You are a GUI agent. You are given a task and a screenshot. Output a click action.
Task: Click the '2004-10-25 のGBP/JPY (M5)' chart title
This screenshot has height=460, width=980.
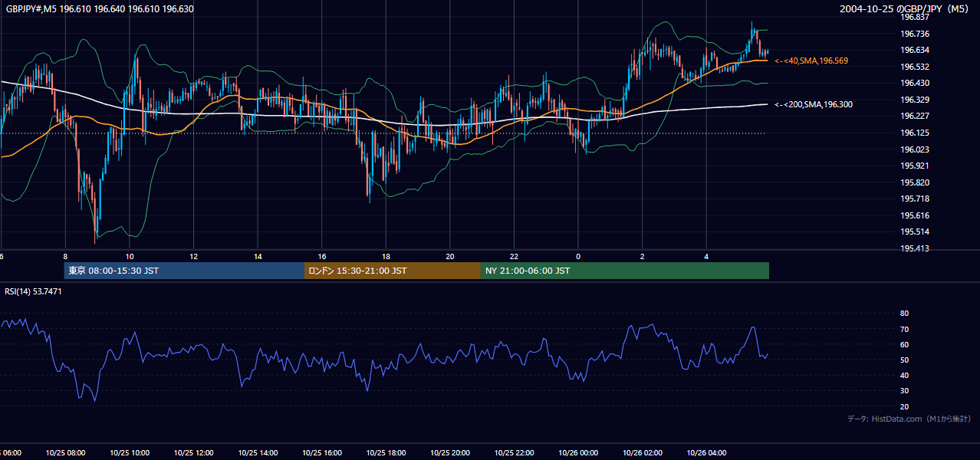906,8
